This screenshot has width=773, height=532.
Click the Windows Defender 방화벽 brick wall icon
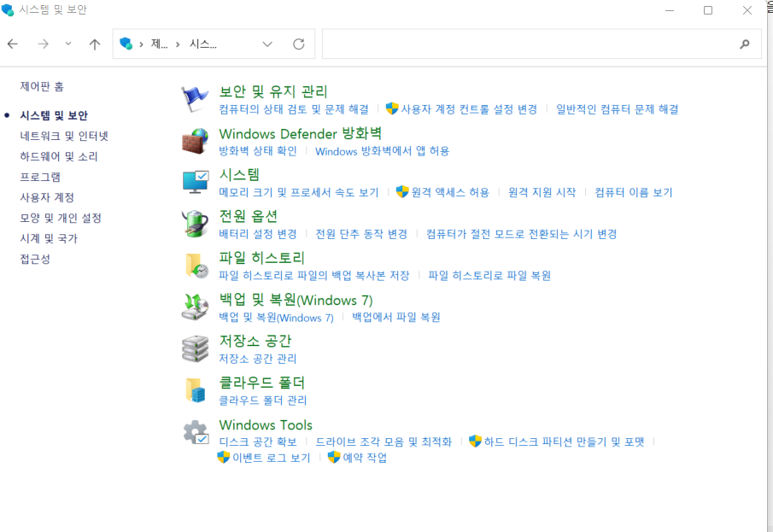(x=196, y=142)
